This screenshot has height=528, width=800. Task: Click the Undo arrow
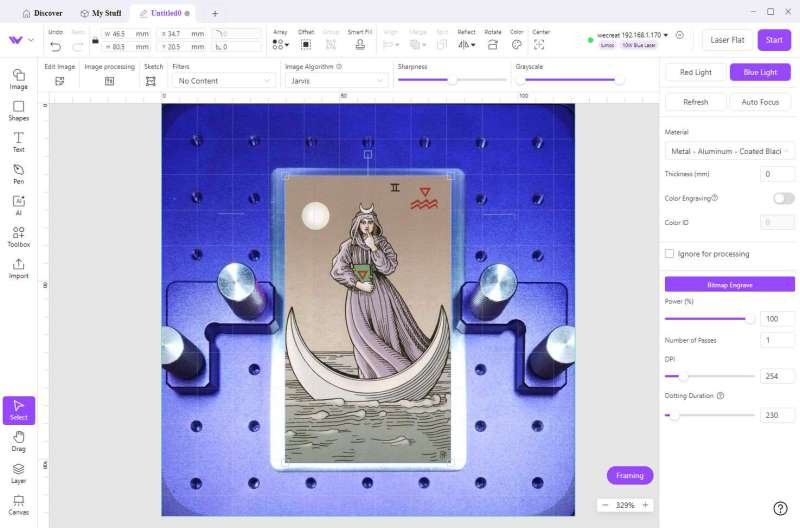[x=56, y=46]
